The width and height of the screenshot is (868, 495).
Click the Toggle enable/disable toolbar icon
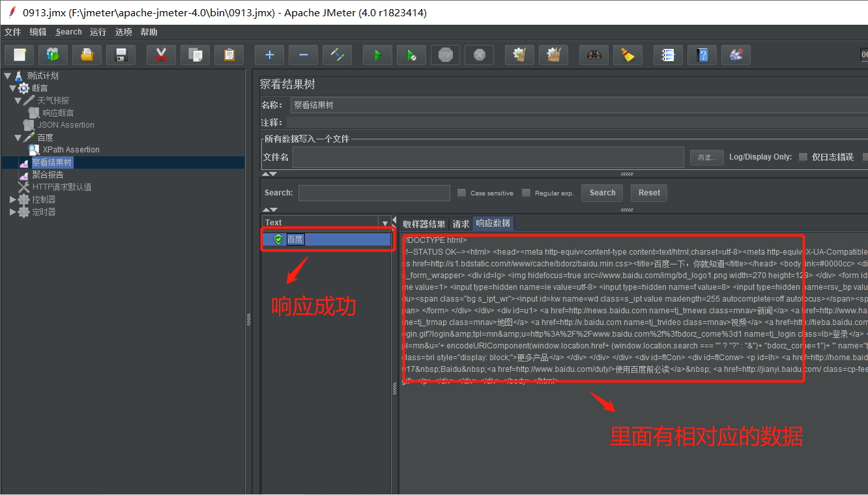point(337,55)
